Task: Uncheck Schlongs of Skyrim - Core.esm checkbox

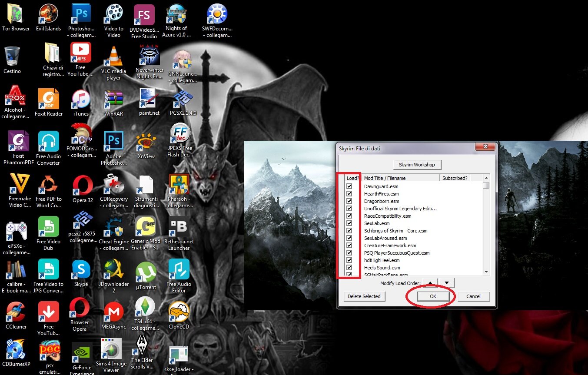Action: pyautogui.click(x=349, y=231)
